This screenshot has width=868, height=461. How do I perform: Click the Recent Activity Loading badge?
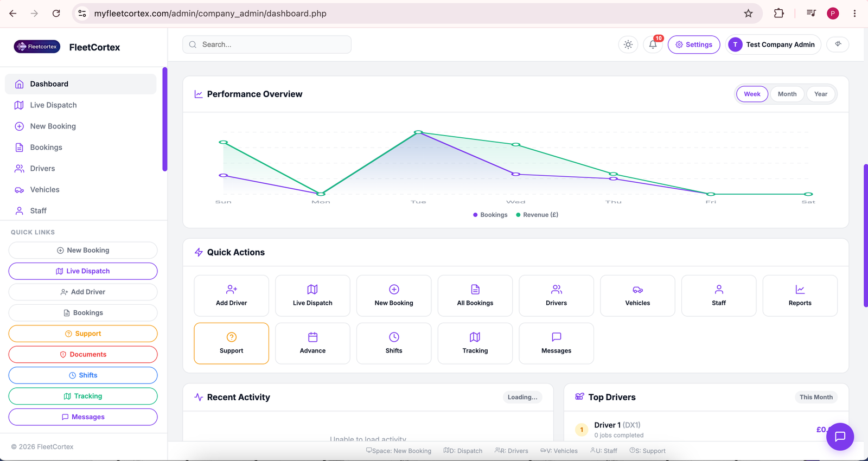[x=522, y=397]
